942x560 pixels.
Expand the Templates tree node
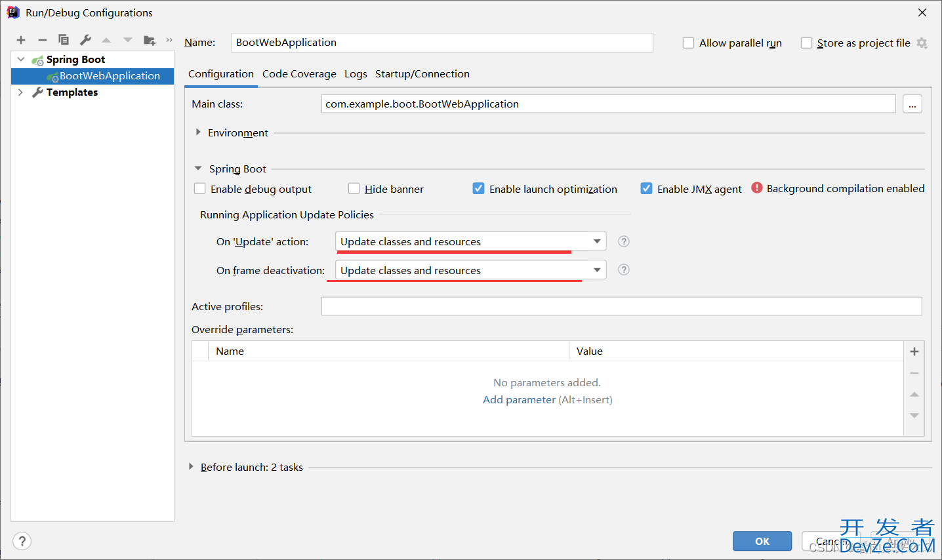(x=21, y=92)
